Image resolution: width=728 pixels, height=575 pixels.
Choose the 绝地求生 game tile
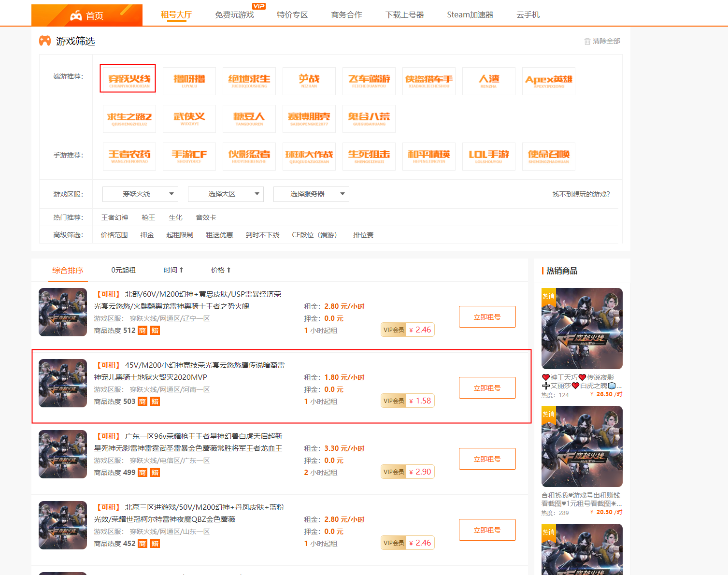coord(249,81)
